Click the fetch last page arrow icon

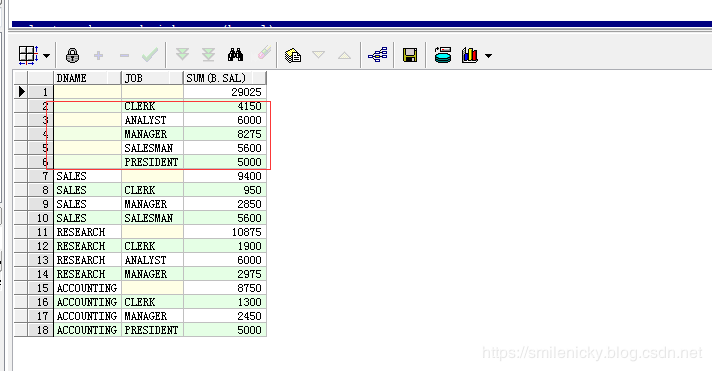pos(208,55)
